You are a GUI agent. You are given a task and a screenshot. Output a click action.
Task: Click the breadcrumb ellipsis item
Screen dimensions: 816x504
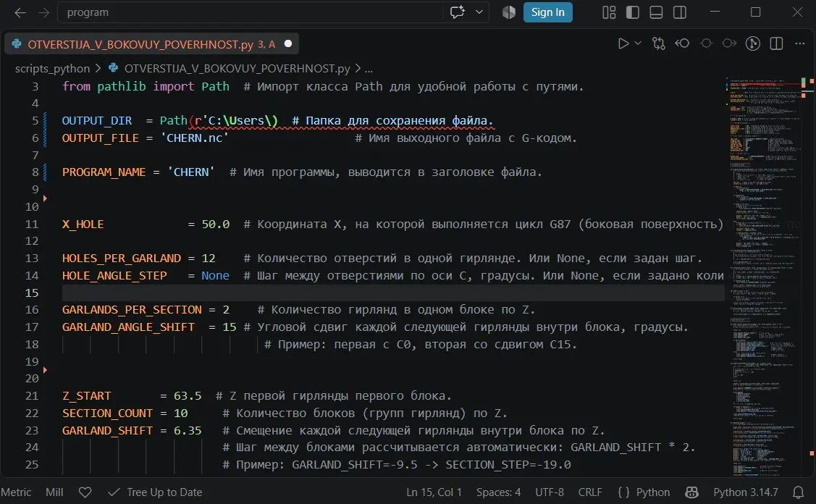coord(369,69)
